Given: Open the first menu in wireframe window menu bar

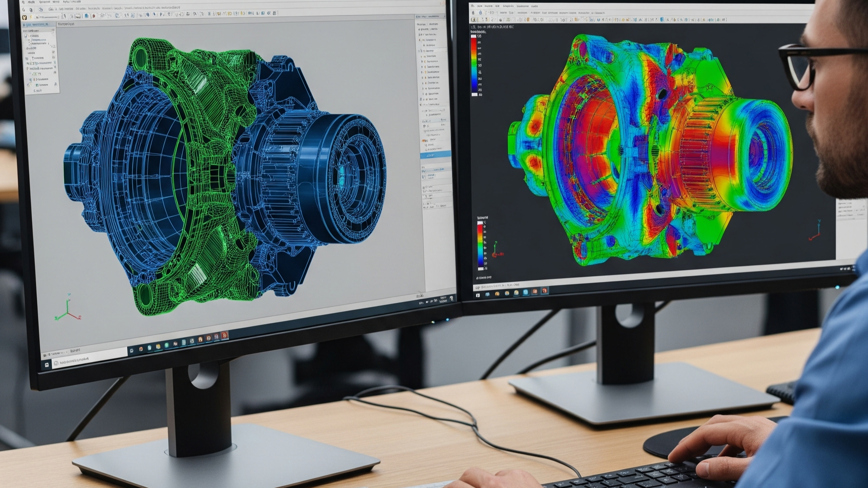Looking at the screenshot, I should [x=24, y=2].
